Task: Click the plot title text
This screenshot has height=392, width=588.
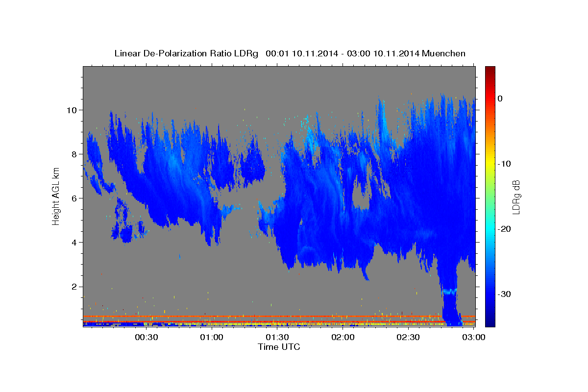Action: pos(290,53)
